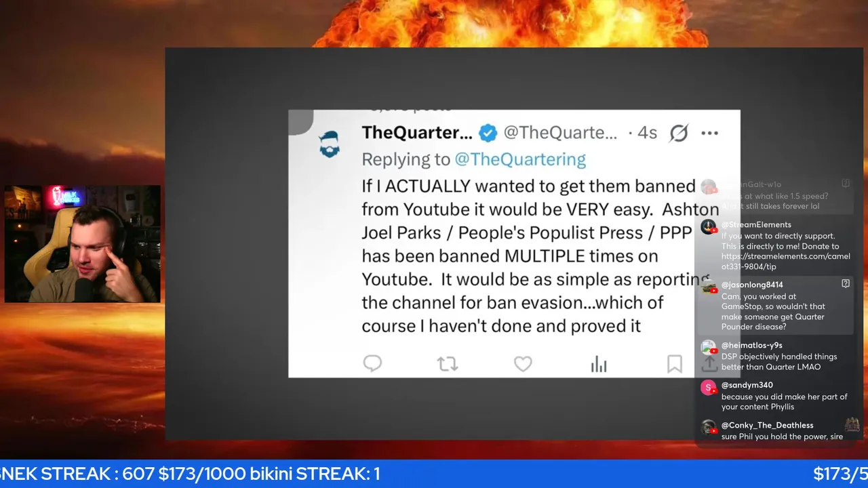Click @Conky_The_Deathless chat username
The width and height of the screenshot is (868, 488).
click(768, 425)
